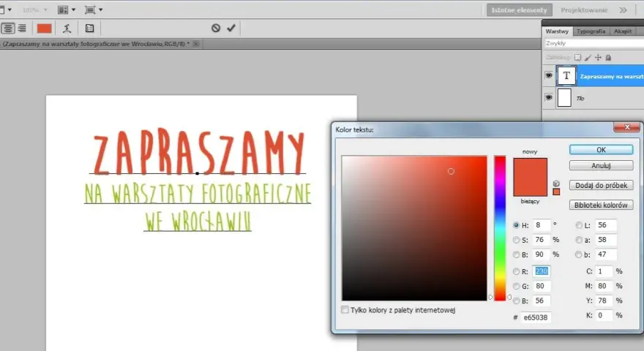Click the R value field showing 230
This screenshot has width=644, height=351.
click(542, 271)
